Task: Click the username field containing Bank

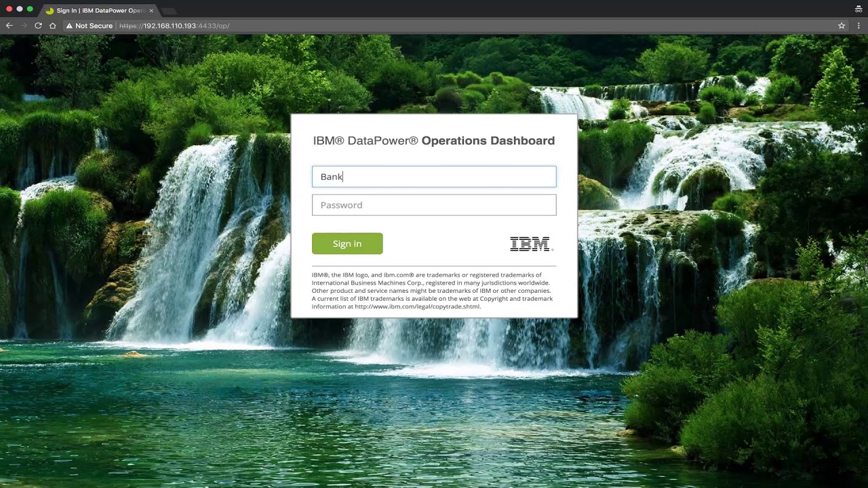Action: [x=434, y=177]
